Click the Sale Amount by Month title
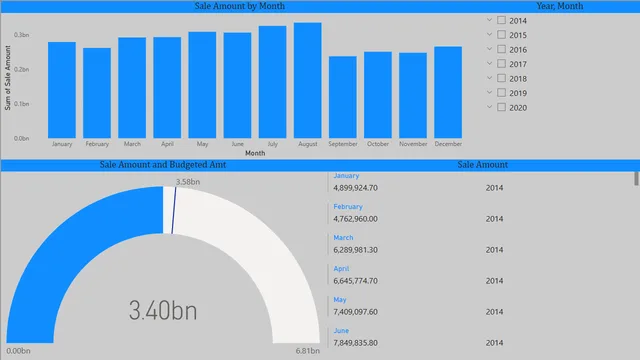 coord(240,6)
